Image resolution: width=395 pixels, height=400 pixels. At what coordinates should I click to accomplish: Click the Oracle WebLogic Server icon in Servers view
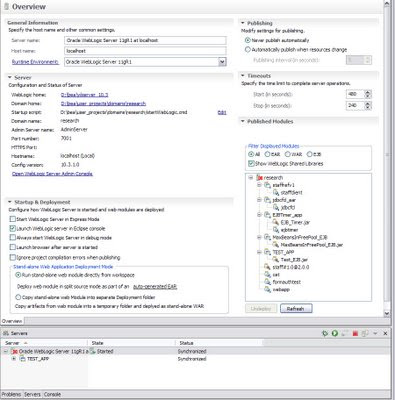coord(15,351)
